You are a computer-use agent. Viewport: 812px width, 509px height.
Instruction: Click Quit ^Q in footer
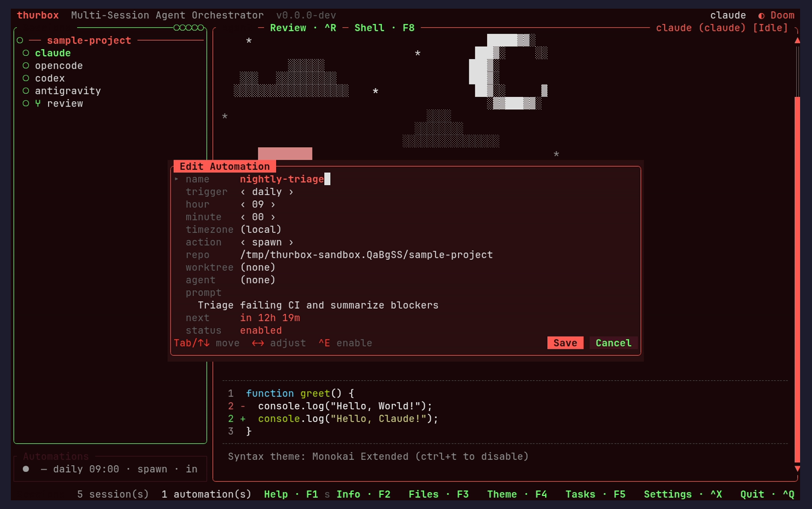[x=767, y=494]
